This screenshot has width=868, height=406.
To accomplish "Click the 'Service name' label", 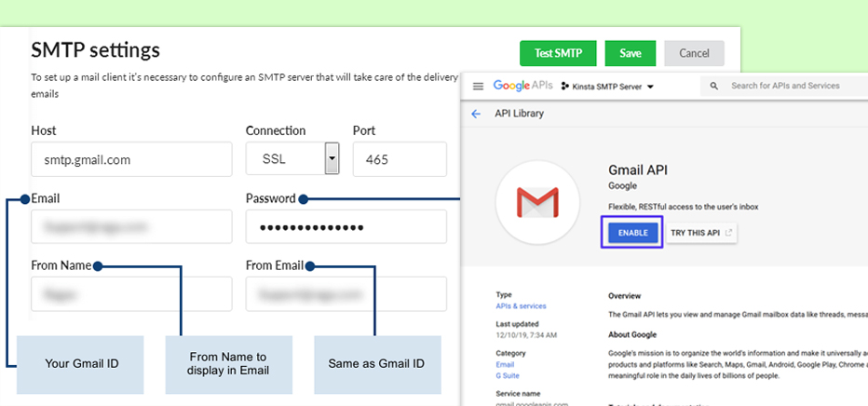I will point(518,394).
